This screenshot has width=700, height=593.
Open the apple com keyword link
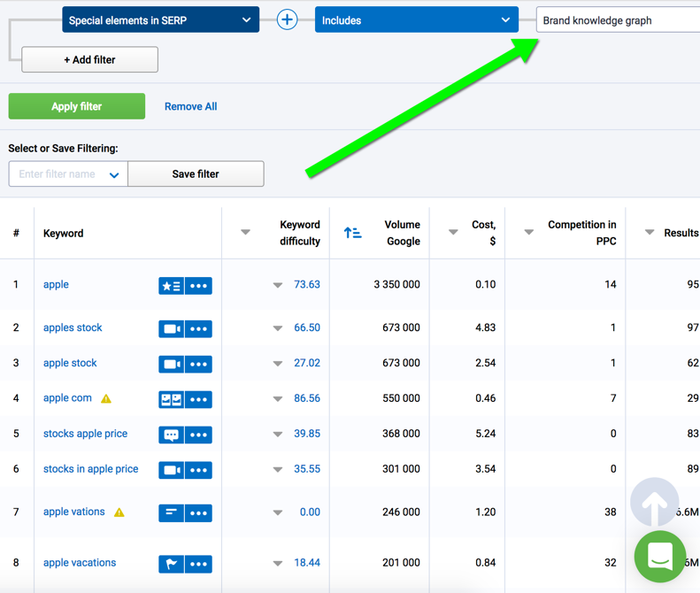(x=67, y=398)
